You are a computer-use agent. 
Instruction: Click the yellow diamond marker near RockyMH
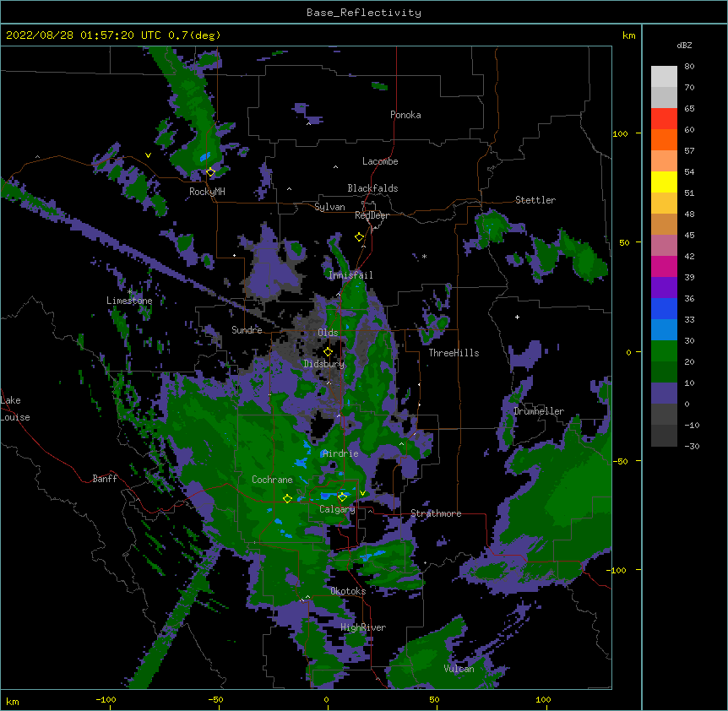210,172
